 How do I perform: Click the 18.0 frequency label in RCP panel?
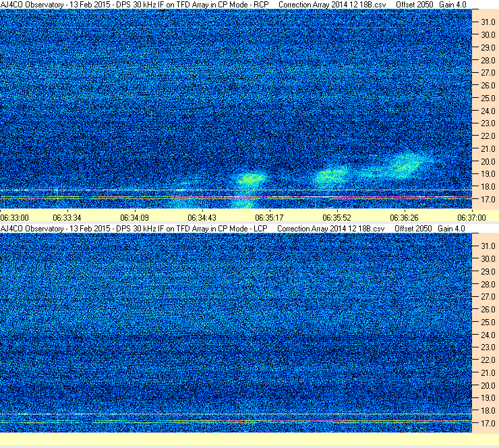[x=488, y=187]
